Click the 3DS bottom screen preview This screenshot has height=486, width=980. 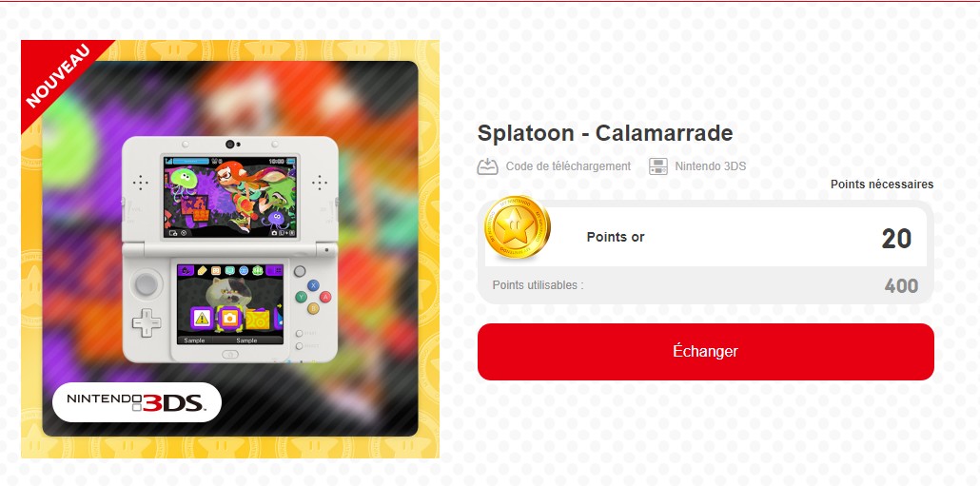230,304
